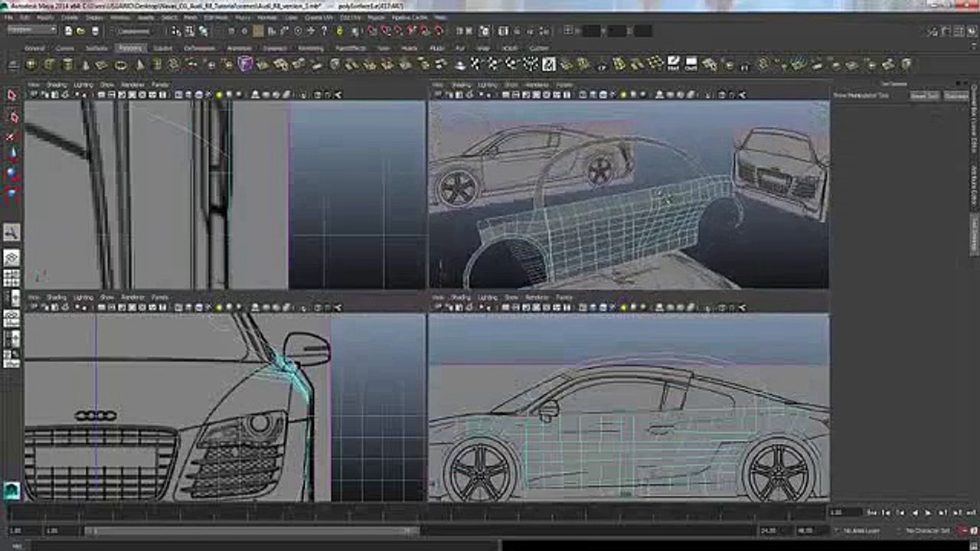This screenshot has width=980, height=551.
Task: Open the View menu of the front view panel
Action: click(x=34, y=297)
